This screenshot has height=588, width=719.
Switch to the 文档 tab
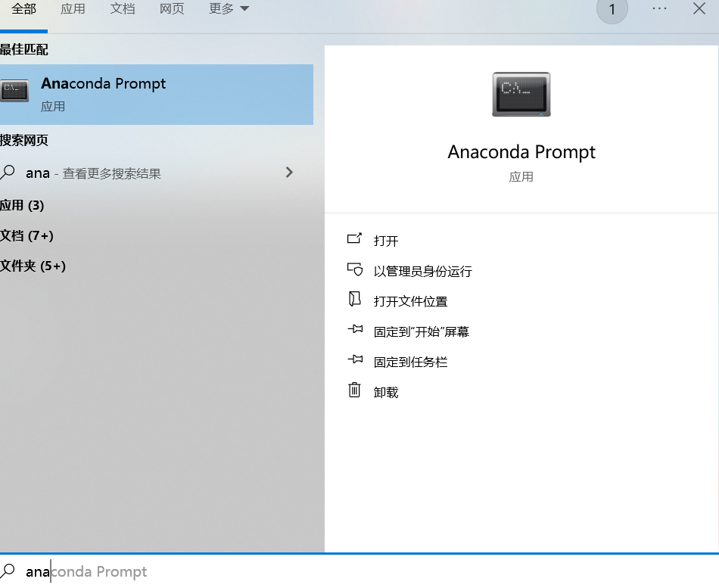click(123, 9)
